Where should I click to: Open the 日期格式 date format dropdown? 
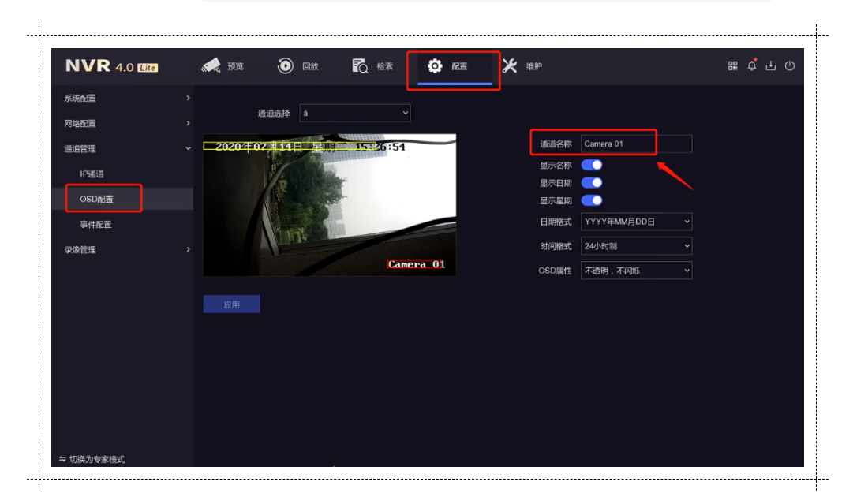[637, 222]
